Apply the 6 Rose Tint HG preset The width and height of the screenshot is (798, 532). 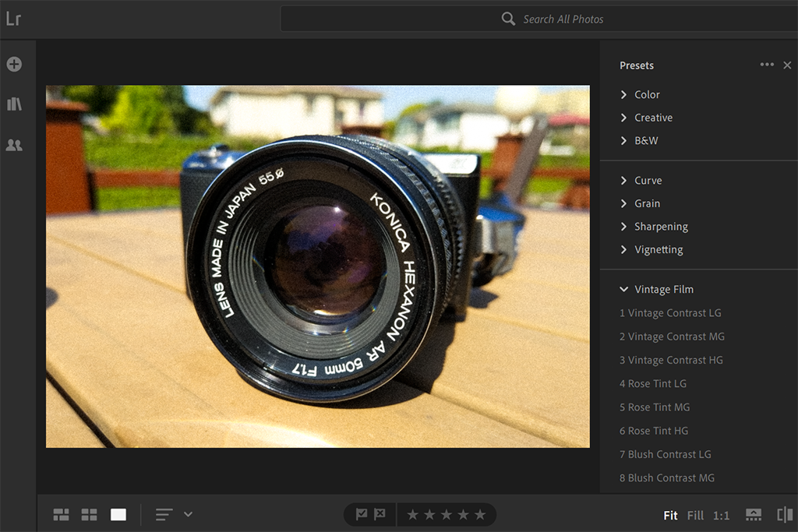654,430
